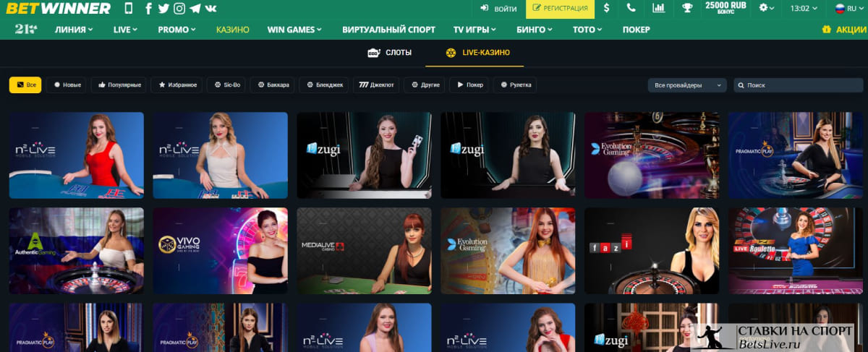Open the Акции promotions link
The height and width of the screenshot is (352, 868).
844,30
